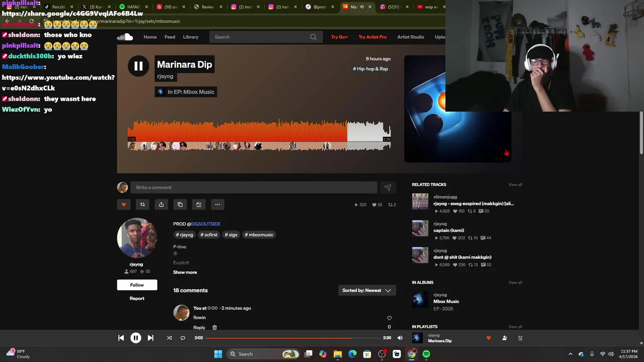Open the rjayog artist link under title
644x362 pixels.
[x=165, y=76]
